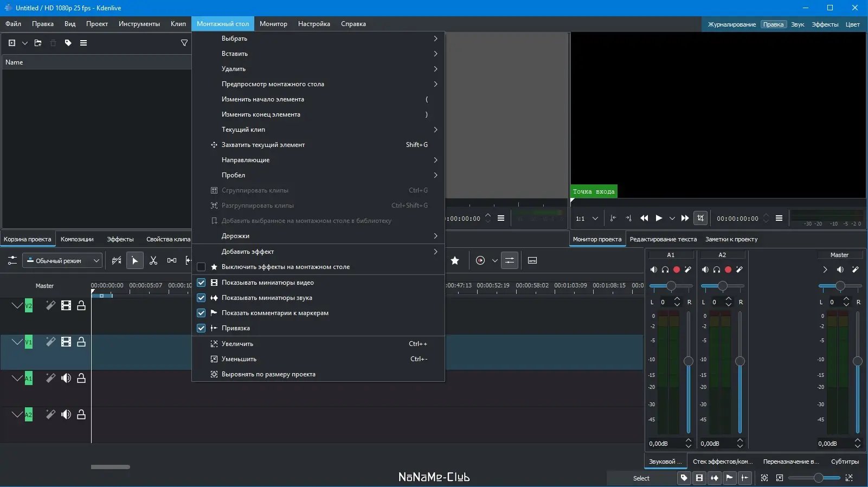This screenshot has height=487, width=868.
Task: Switch to the 'Звук' workspace layout
Action: click(x=797, y=24)
